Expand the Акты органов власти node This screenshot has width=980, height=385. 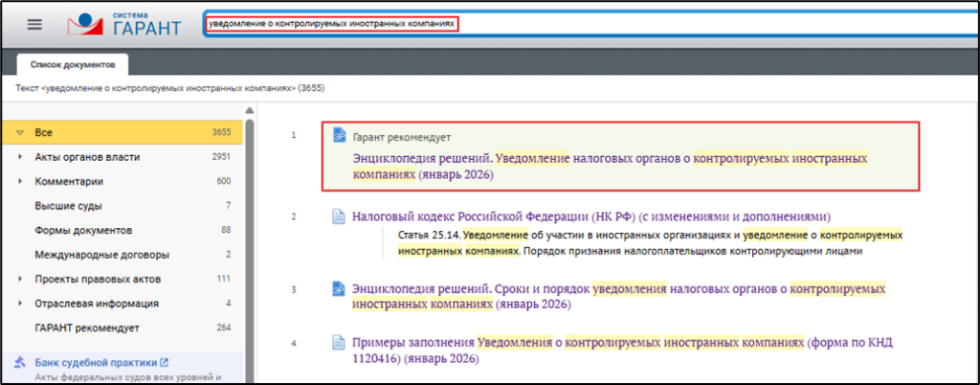pos(20,156)
